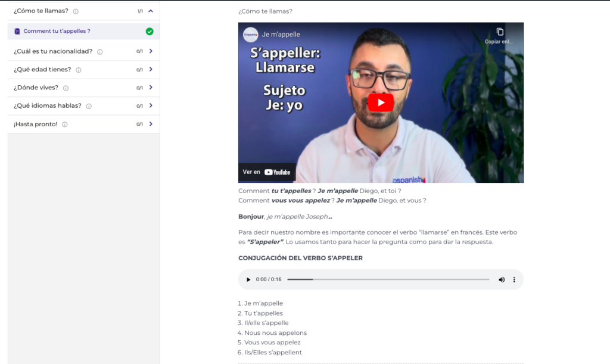Expand ¿Qué edad tienes? chevron
610x364 pixels.
click(151, 69)
